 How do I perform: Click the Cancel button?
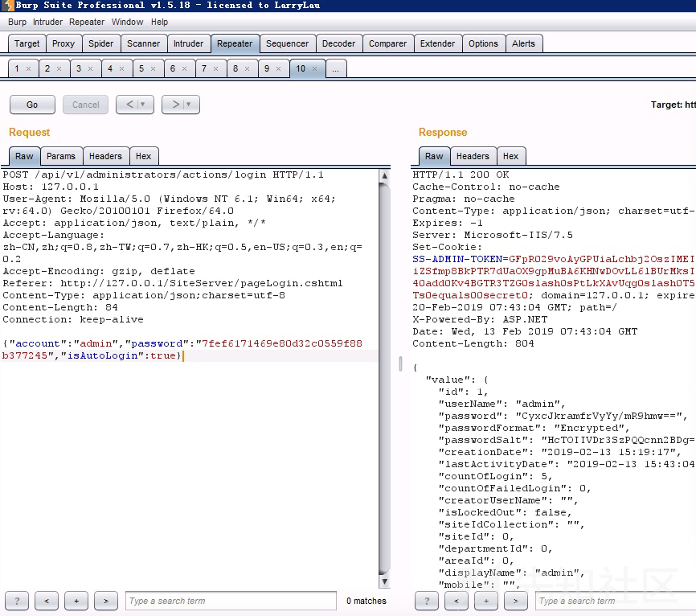[x=86, y=105]
